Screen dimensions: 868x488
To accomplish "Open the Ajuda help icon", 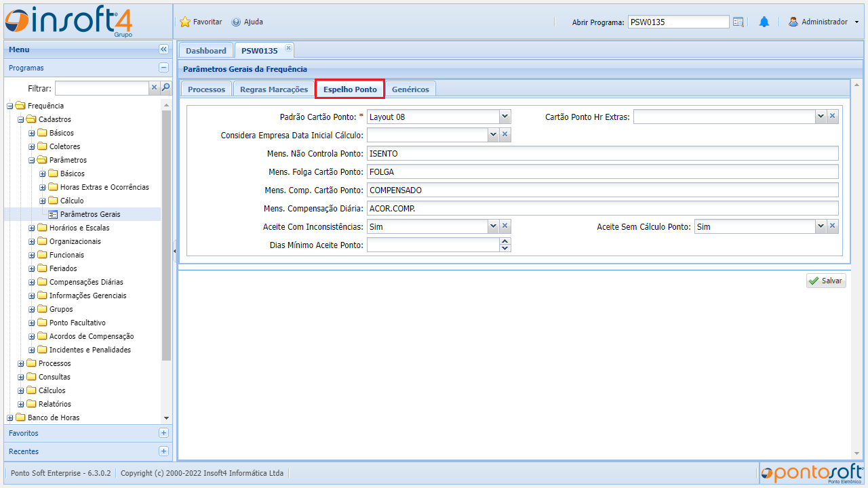I will (236, 22).
